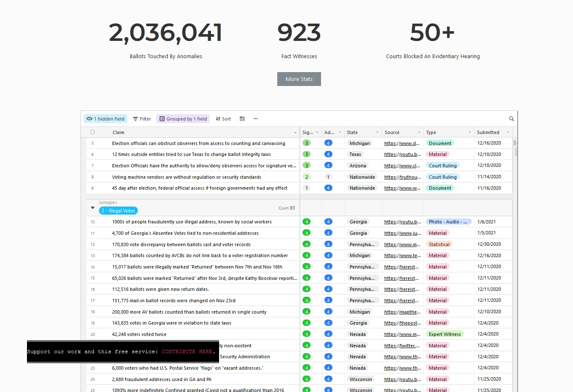Select claim '42,248 voters voted twice'
The image size is (573, 392).
point(139,334)
